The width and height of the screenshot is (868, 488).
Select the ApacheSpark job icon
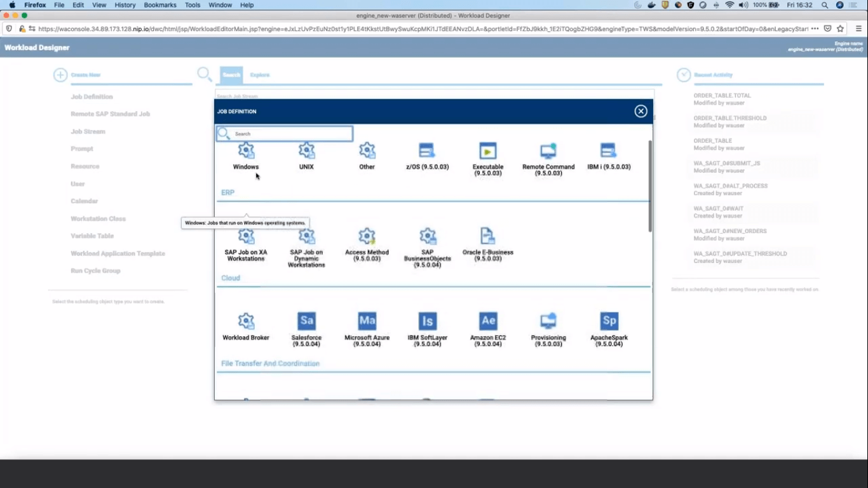pyautogui.click(x=609, y=322)
